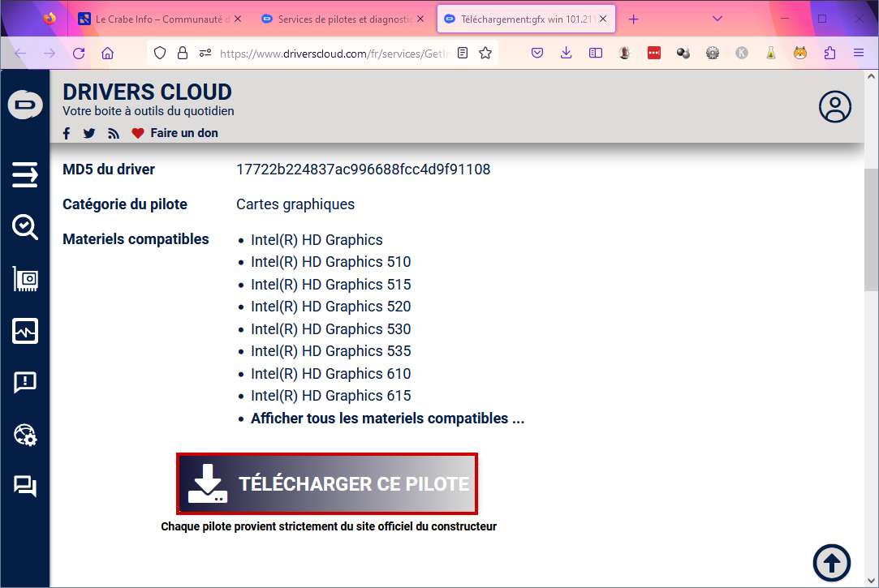This screenshot has height=588, width=879.
Task: Click the DriversCloud logo in the sidebar
Action: pos(24,105)
